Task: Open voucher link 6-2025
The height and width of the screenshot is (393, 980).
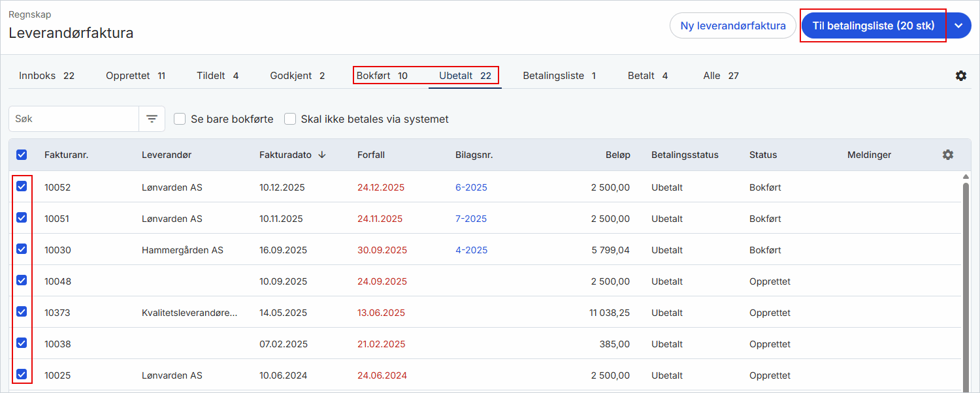Action: point(471,187)
